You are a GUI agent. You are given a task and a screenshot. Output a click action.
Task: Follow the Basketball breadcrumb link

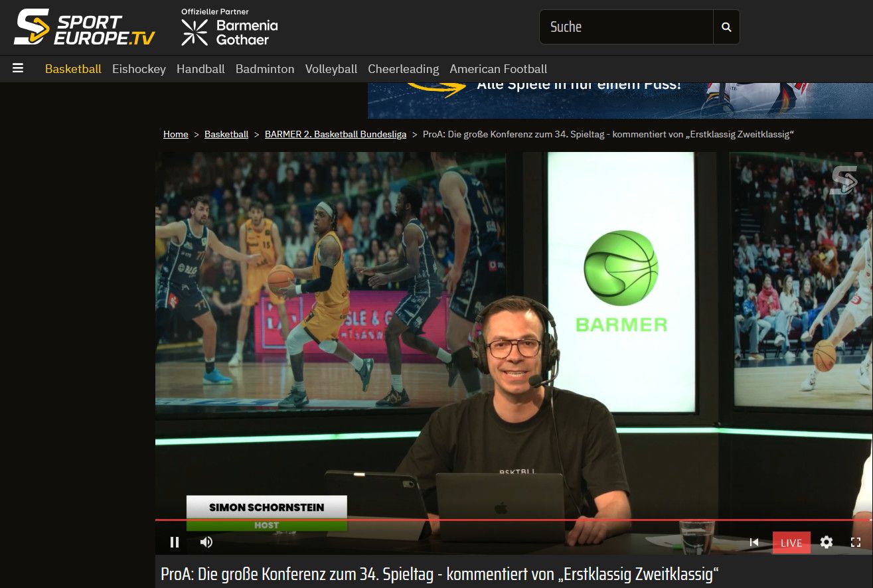pyautogui.click(x=226, y=134)
